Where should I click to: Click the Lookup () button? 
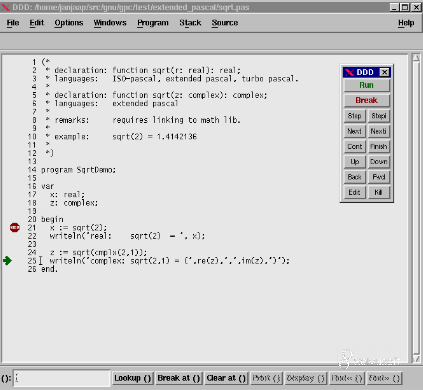point(133,378)
